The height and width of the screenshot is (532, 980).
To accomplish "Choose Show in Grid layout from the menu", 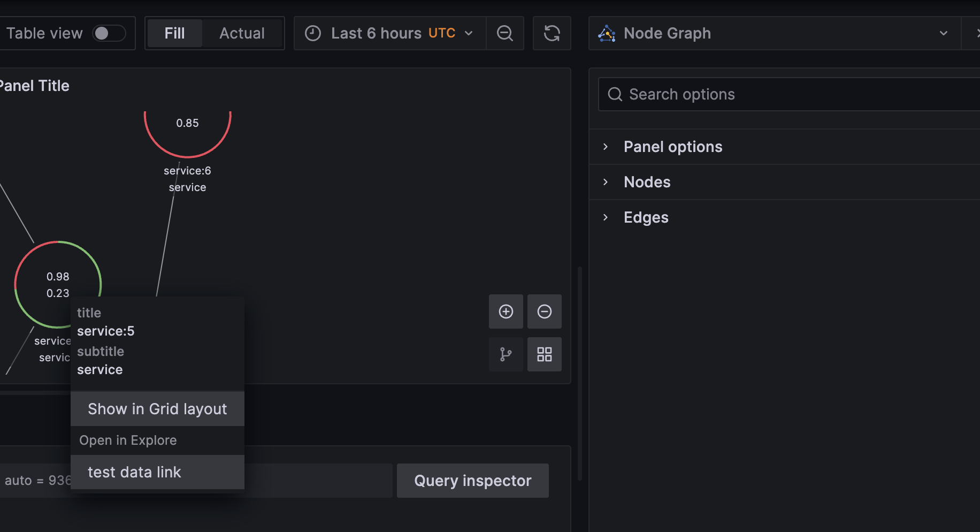I will tap(157, 408).
